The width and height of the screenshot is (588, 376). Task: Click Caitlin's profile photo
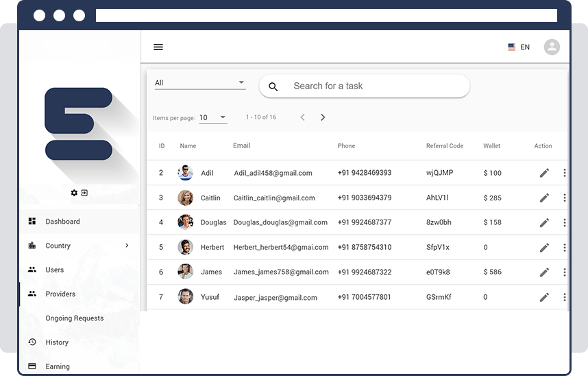[185, 198]
